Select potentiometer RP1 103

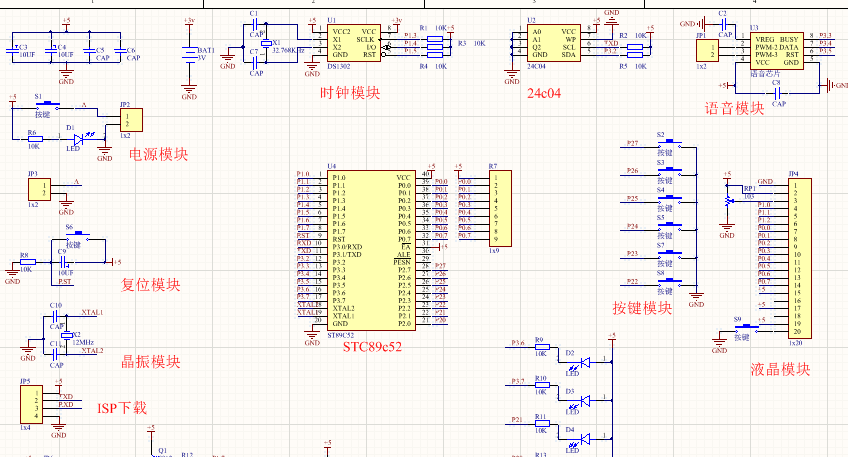(x=727, y=201)
